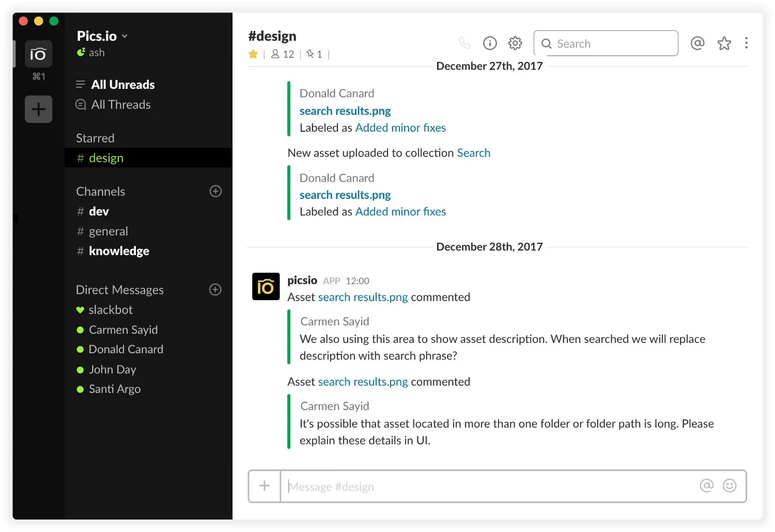Image resolution: width=775 pixels, height=532 pixels.
Task: Open All Unreads view
Action: [123, 85]
